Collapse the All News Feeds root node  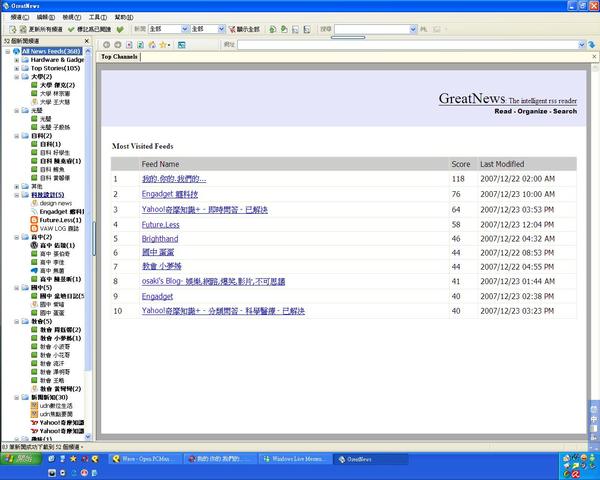[8, 51]
